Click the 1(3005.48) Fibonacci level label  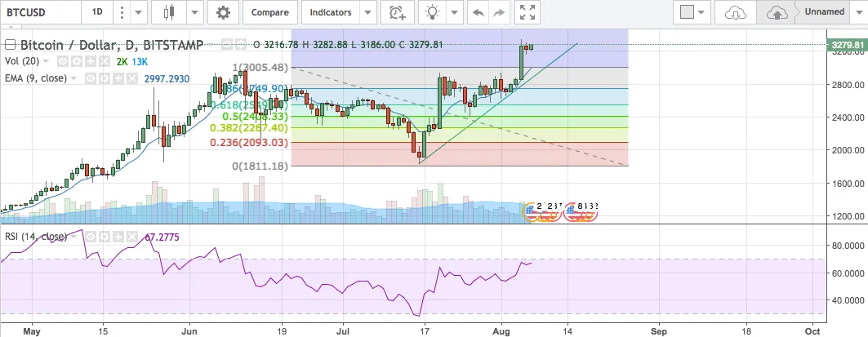click(x=260, y=68)
